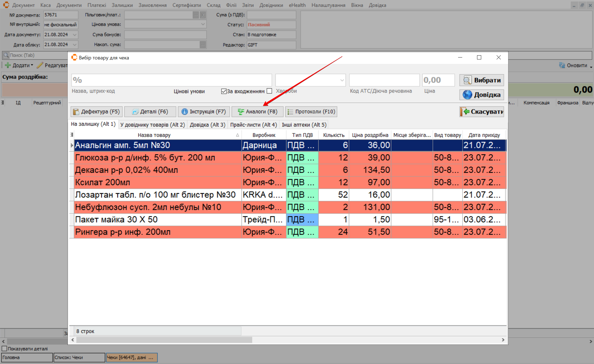Viewport: 594px width, 364px height.
Task: Click the Оновити toolbar button
Action: pos(574,65)
